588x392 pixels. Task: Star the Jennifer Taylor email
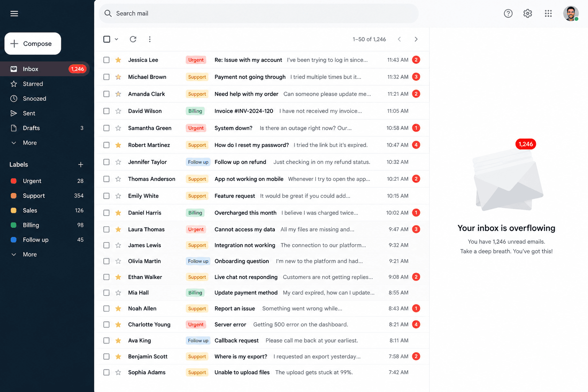click(118, 162)
